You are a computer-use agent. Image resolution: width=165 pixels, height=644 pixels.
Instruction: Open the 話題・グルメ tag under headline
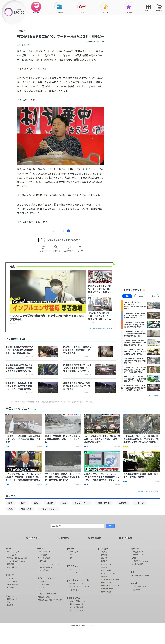[27, 45]
